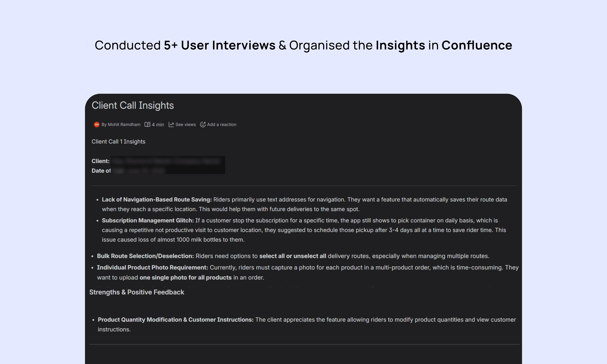
Task: Click Mohit Ramdham's MR avatar
Action: point(97,124)
